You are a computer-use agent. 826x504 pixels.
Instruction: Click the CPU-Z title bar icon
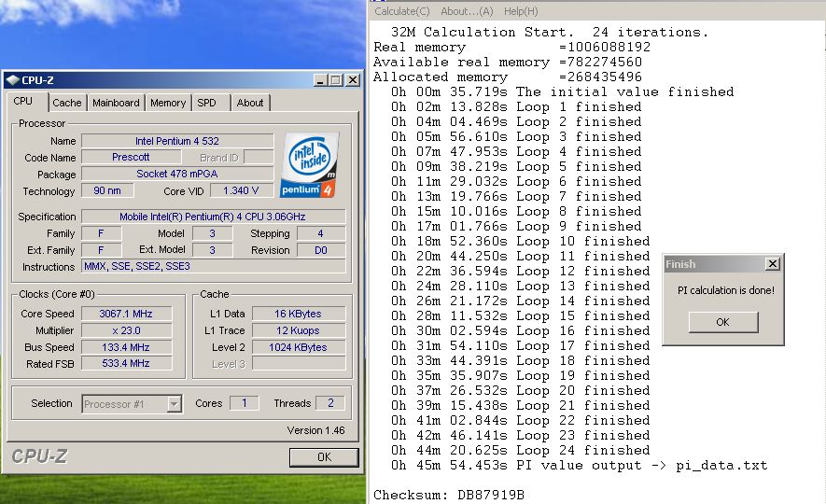pos(12,80)
